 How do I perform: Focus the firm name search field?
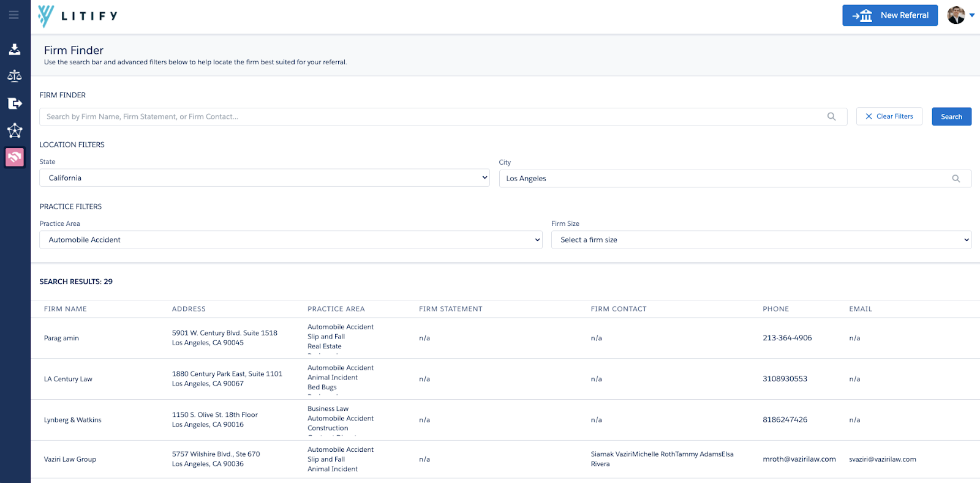429,116
